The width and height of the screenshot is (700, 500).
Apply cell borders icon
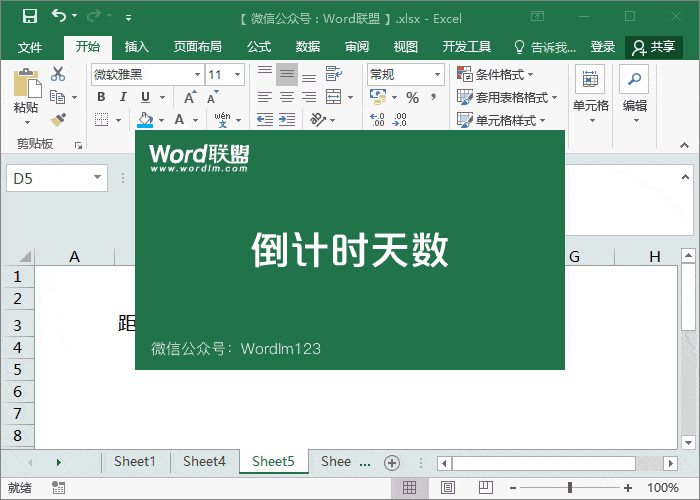[x=102, y=120]
